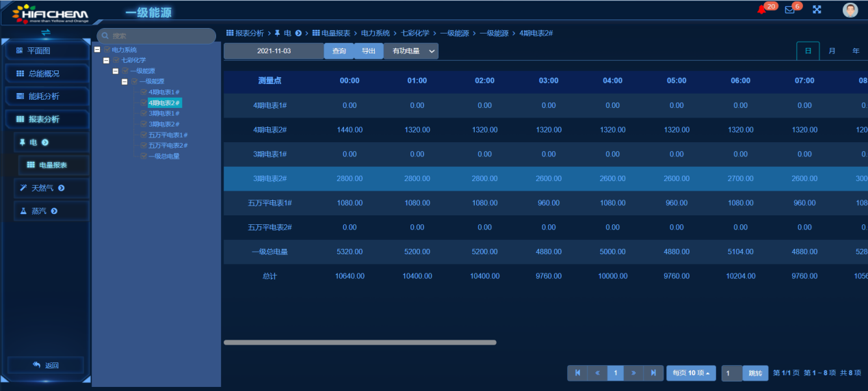
Task: Toggle the 五万平电表1# tree checkbox
Action: pyautogui.click(x=144, y=135)
